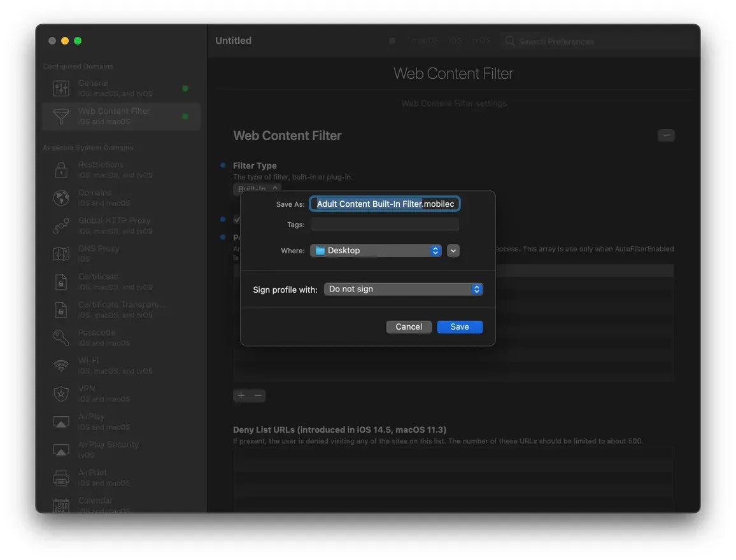
Task: Click the Save button
Action: coord(460,326)
